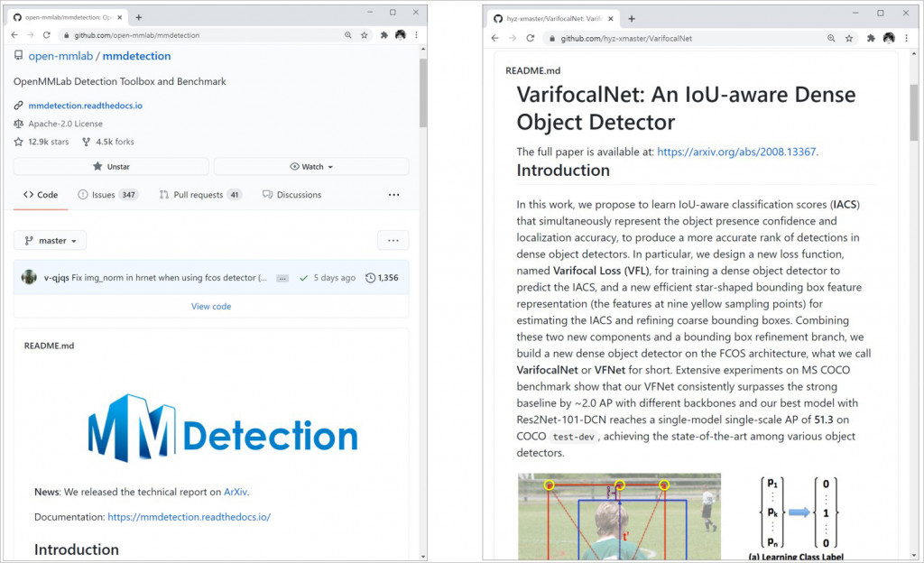Click commit message Fix img_norm in hrnet
Screen dimensions: 924x563
click(169, 277)
